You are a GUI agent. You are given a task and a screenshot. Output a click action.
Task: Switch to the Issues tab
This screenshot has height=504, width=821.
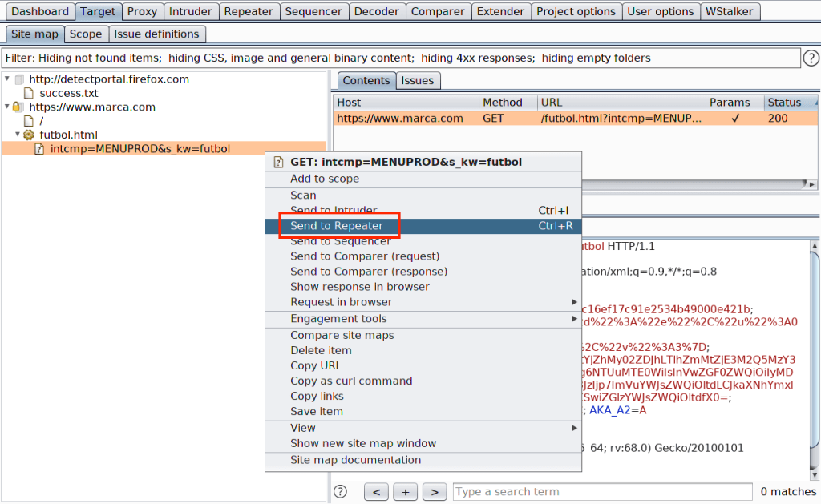[417, 80]
